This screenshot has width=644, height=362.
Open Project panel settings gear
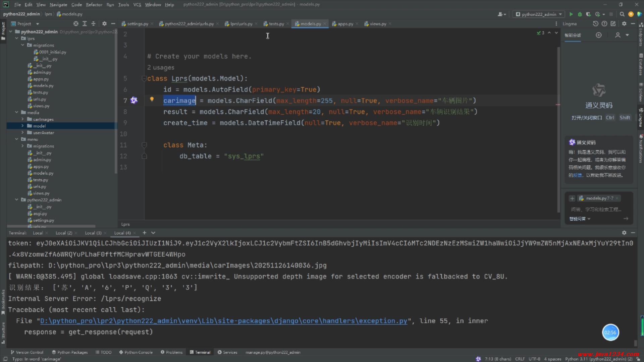[x=104, y=24]
